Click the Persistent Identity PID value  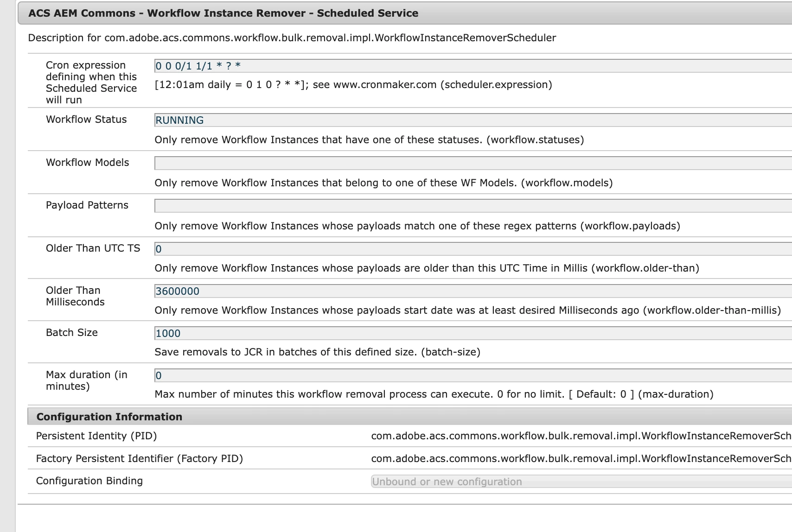tap(581, 436)
